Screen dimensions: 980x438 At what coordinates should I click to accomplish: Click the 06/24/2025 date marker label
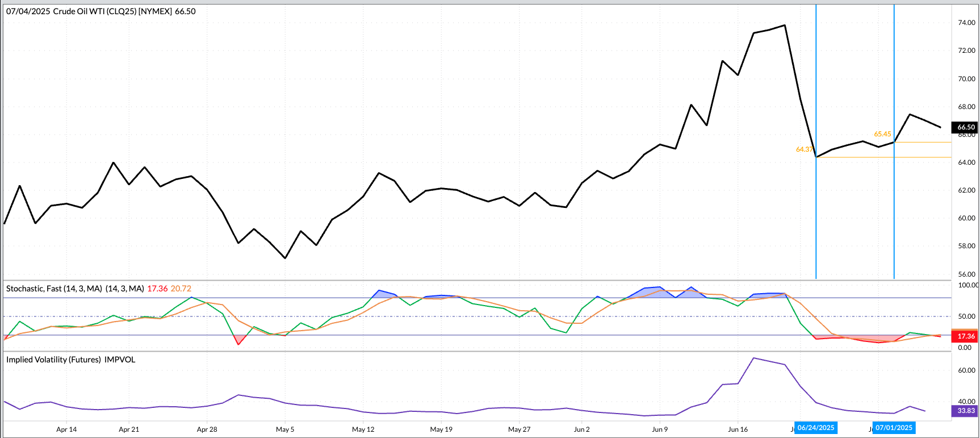pos(816,428)
